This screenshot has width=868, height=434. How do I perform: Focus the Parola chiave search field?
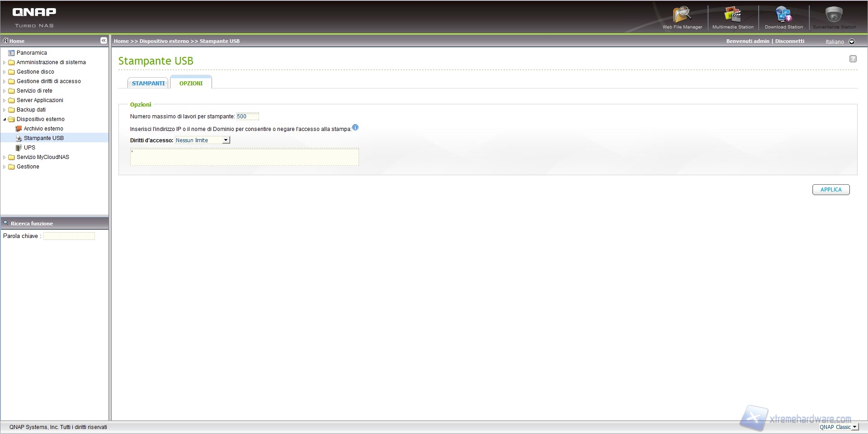[69, 236]
